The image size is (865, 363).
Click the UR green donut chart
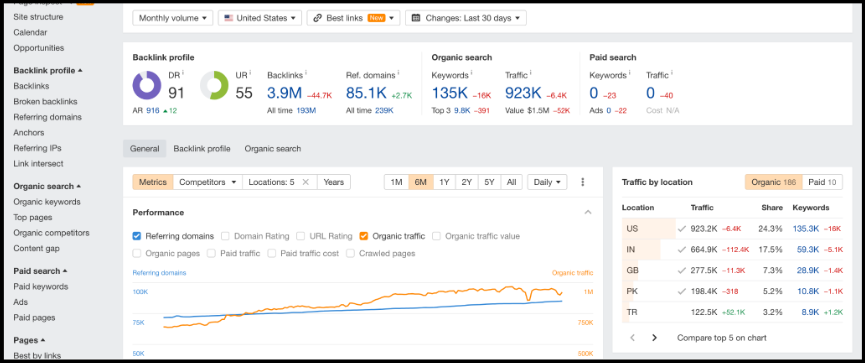click(x=214, y=86)
